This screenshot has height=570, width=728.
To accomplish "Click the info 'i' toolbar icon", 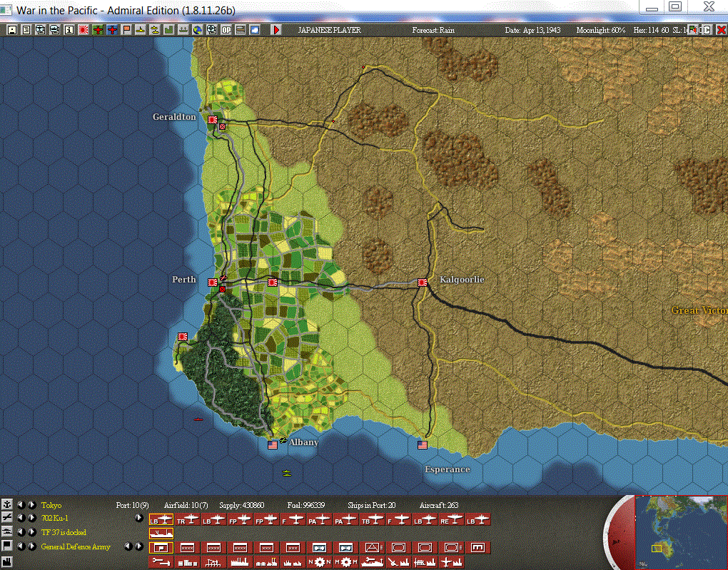I will click(69, 30).
